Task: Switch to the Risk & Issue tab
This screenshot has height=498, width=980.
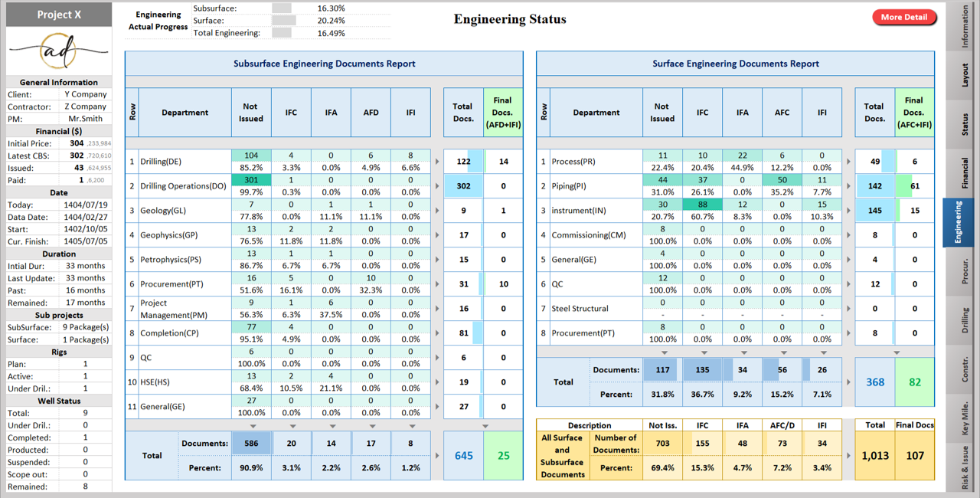Action: (965, 467)
